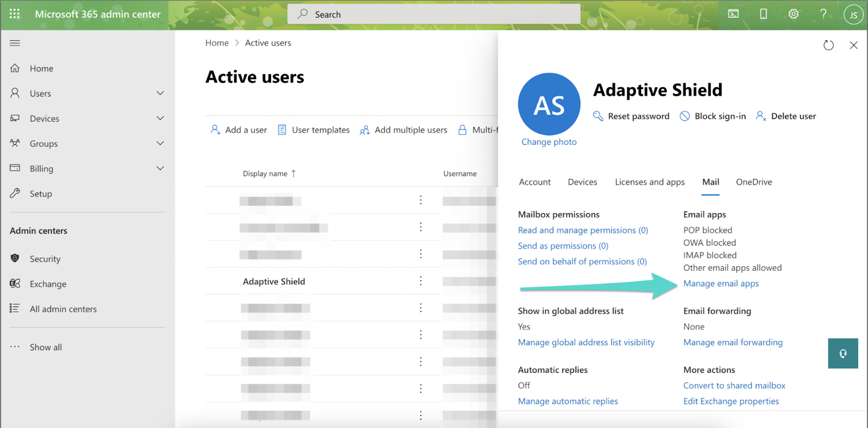868x428 pixels.
Task: Open the Settings gear icon
Action: (x=794, y=14)
